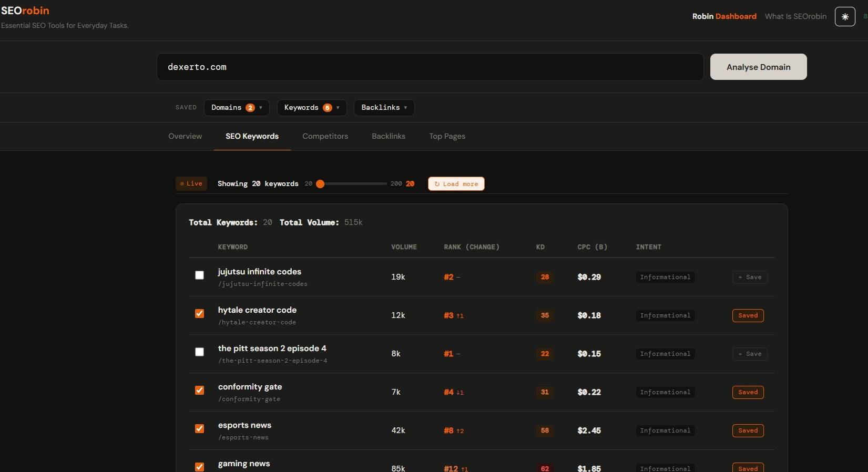Click the domain input field with dexerto.com
868x472 pixels.
pyautogui.click(x=430, y=67)
